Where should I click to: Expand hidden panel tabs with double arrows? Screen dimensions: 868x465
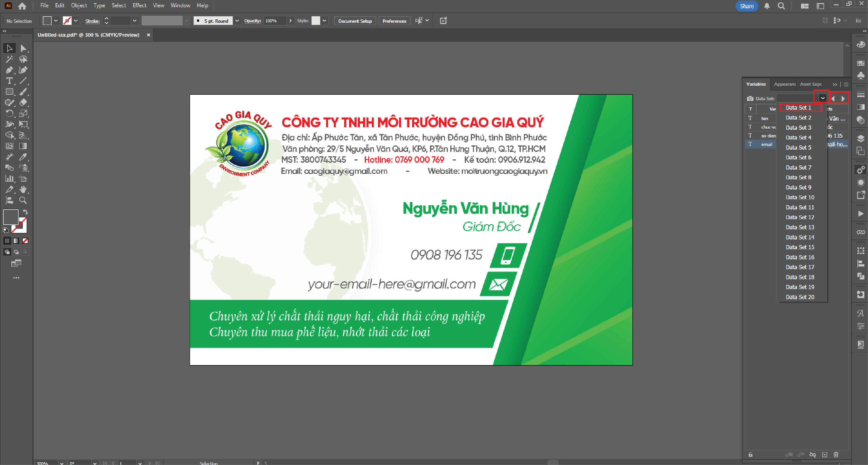coord(835,84)
